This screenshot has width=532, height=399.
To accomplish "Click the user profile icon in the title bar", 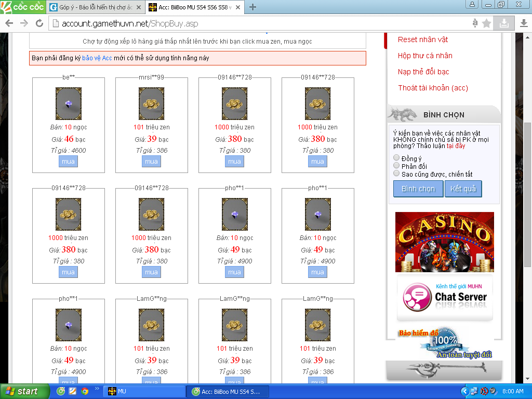I will pyautogui.click(x=472, y=4).
